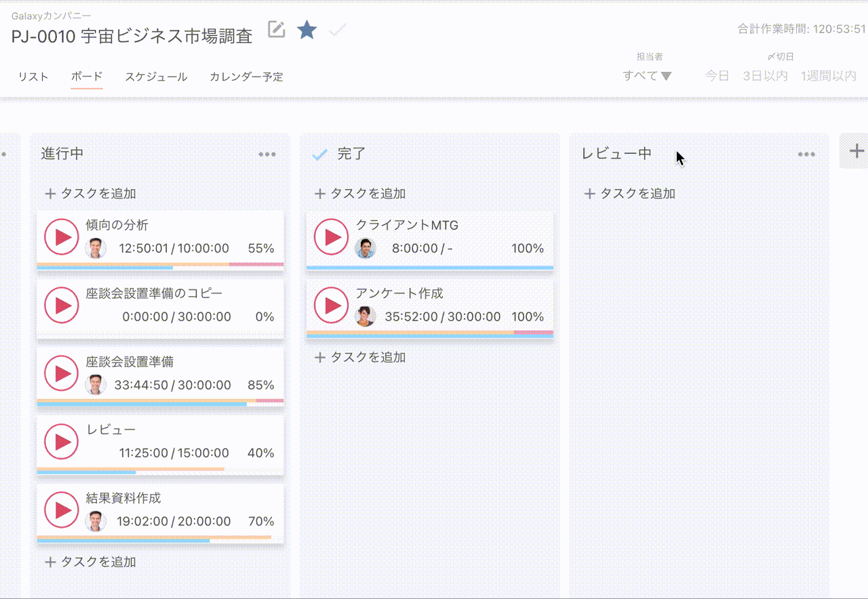
Task: Filter deadline by 今日
Action: coord(717,76)
